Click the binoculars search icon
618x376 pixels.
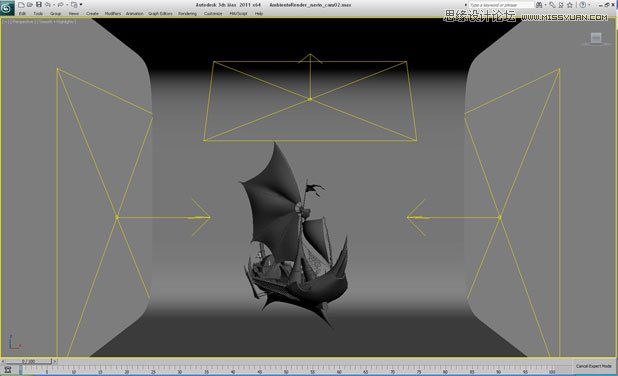(x=539, y=5)
